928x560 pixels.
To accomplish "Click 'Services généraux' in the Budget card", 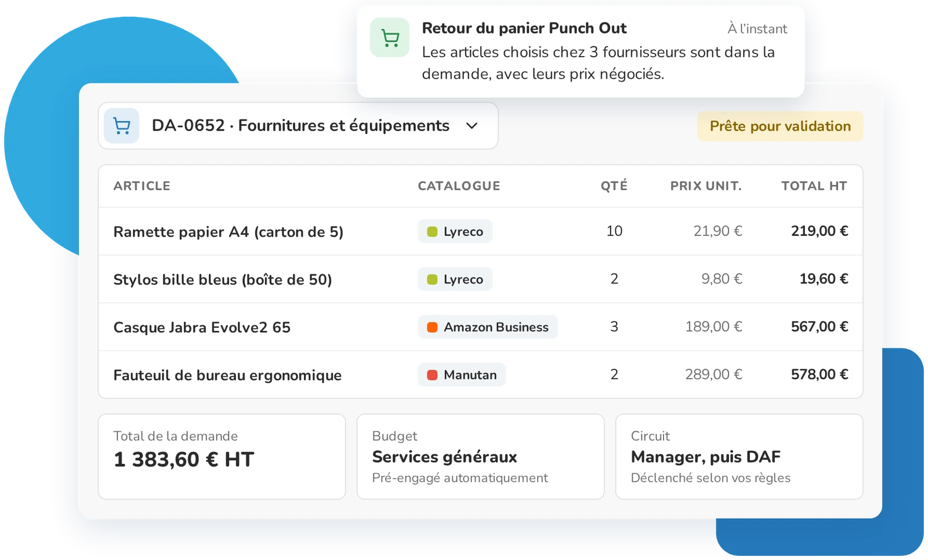I will click(x=444, y=457).
